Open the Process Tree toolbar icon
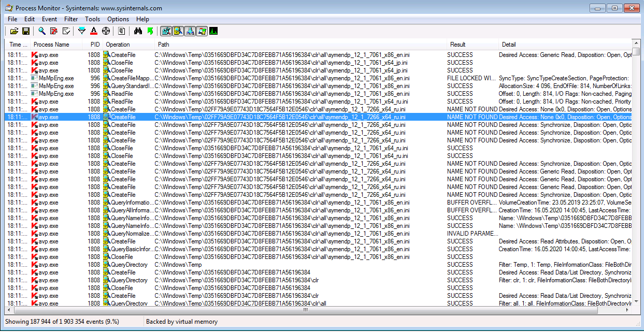644x332 pixels. click(x=121, y=31)
